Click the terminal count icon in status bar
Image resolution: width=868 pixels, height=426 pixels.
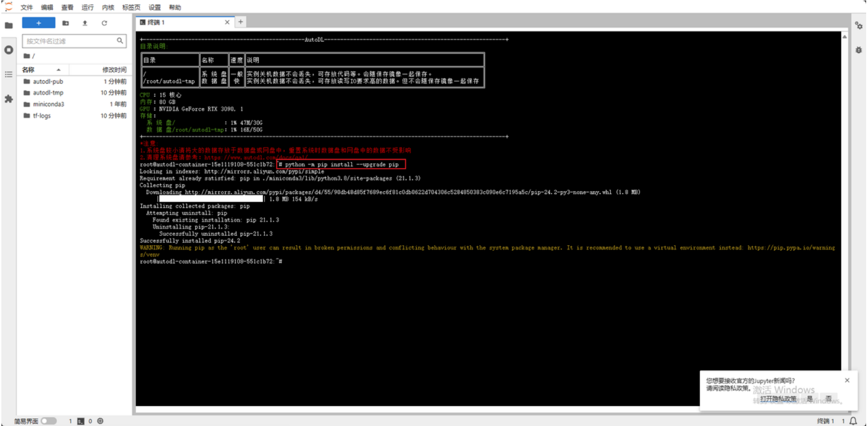tap(81, 421)
